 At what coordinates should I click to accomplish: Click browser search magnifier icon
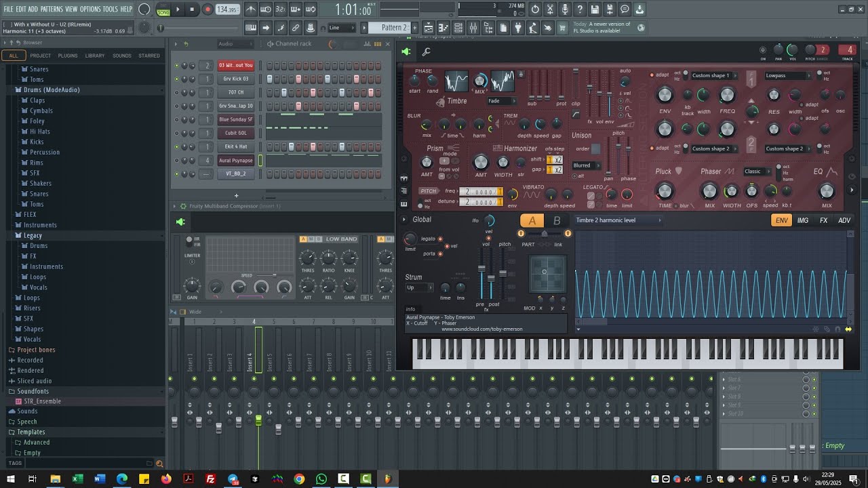[x=159, y=464]
